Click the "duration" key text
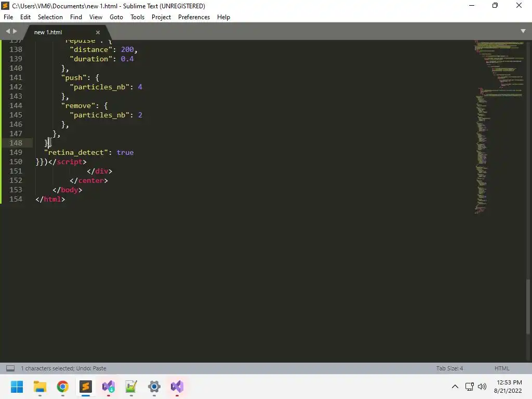The width and height of the screenshot is (532, 399). [x=91, y=59]
